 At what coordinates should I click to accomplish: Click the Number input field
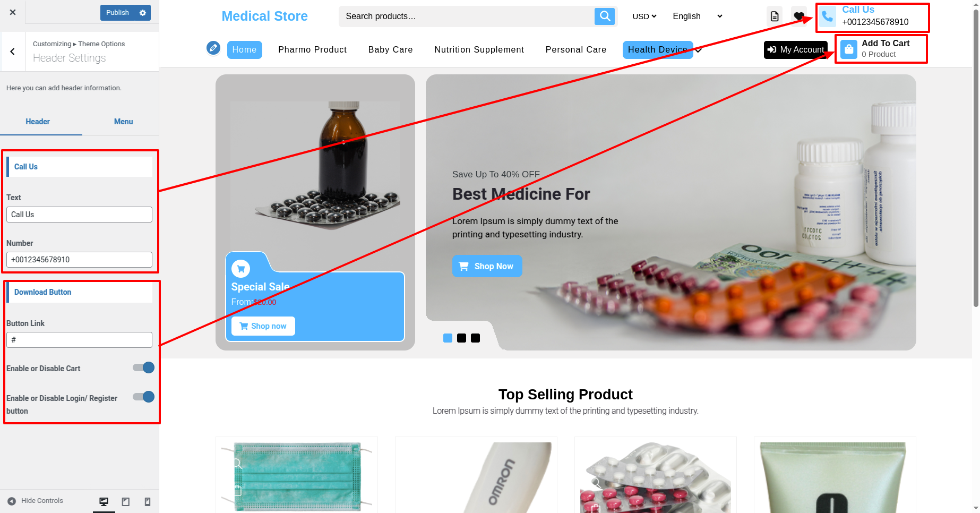79,260
